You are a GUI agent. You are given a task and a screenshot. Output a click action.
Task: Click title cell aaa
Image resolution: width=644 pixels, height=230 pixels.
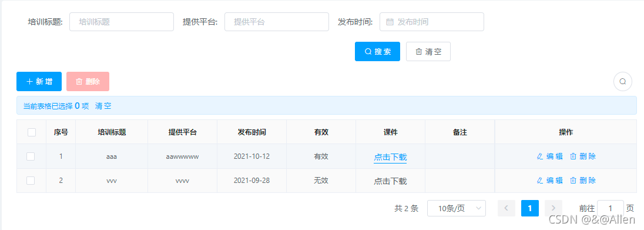(112, 156)
